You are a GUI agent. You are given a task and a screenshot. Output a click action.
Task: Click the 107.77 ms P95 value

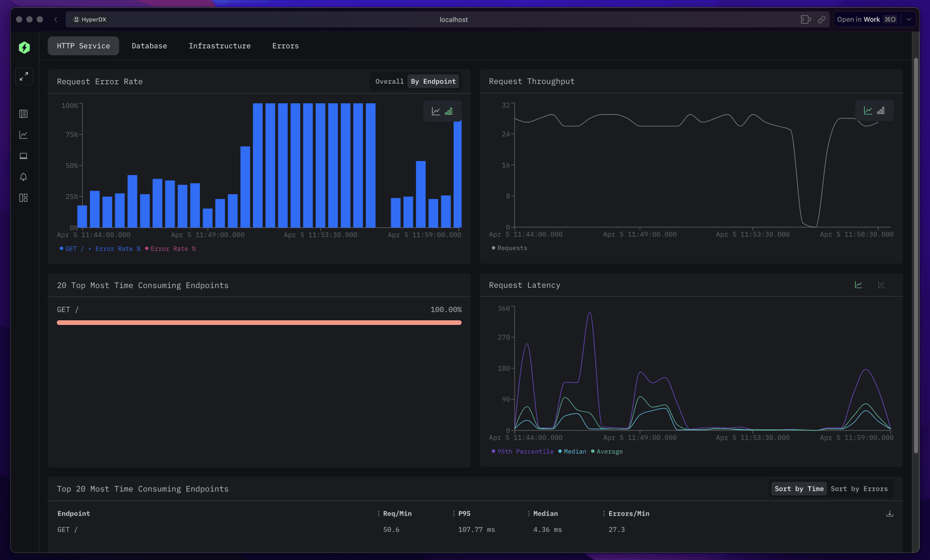point(476,530)
